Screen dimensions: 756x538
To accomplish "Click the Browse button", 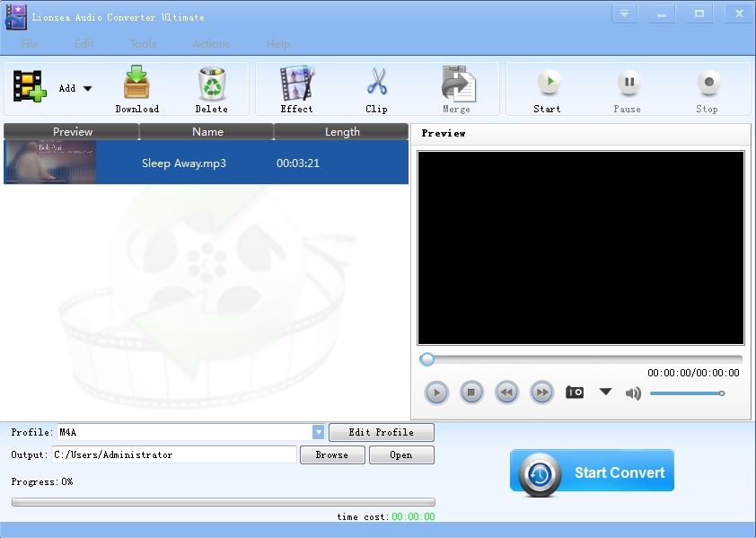I will [x=332, y=455].
